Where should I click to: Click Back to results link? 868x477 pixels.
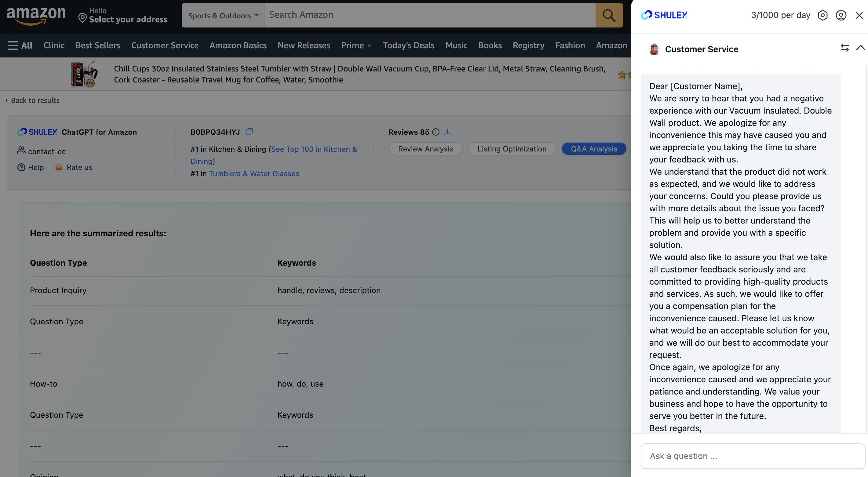(x=32, y=100)
